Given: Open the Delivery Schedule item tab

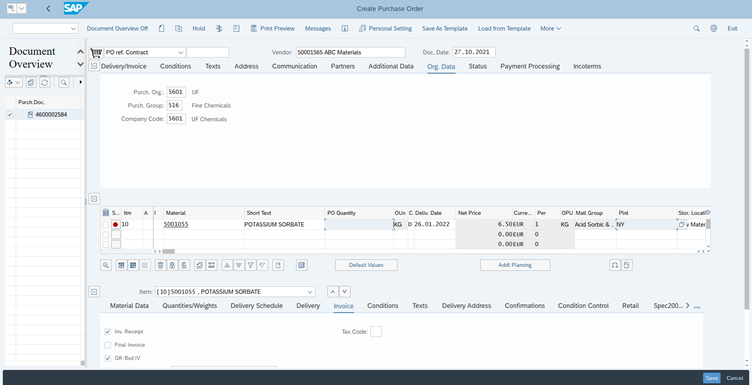Looking at the screenshot, I should (257, 305).
